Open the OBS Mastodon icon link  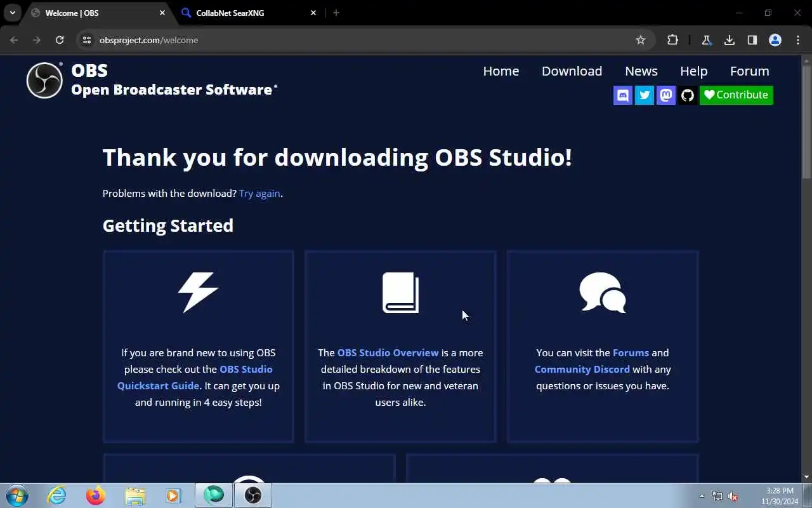click(666, 95)
